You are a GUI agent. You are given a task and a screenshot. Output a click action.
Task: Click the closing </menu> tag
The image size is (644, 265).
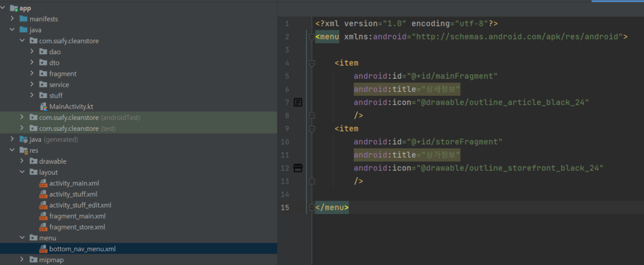332,208
